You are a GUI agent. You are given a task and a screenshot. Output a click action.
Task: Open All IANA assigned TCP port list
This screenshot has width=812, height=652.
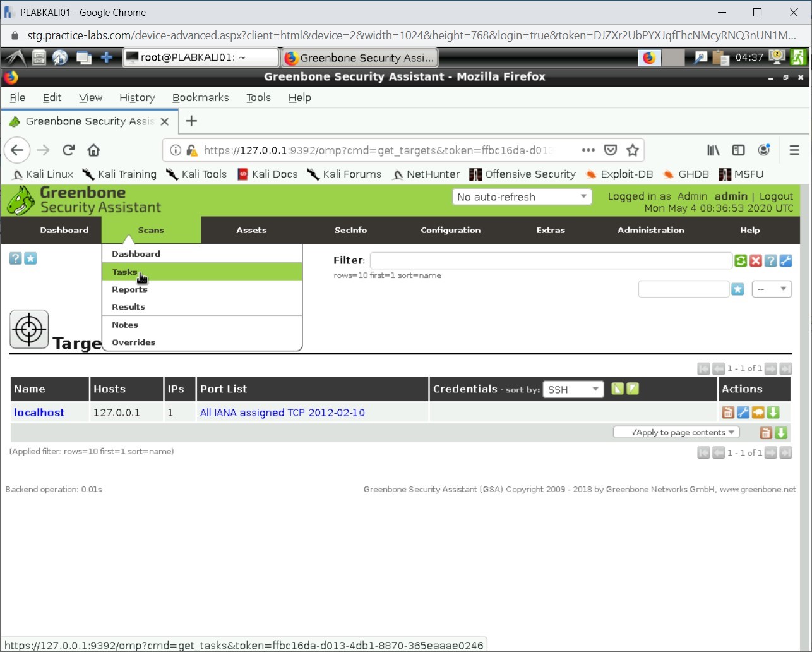[x=282, y=413]
